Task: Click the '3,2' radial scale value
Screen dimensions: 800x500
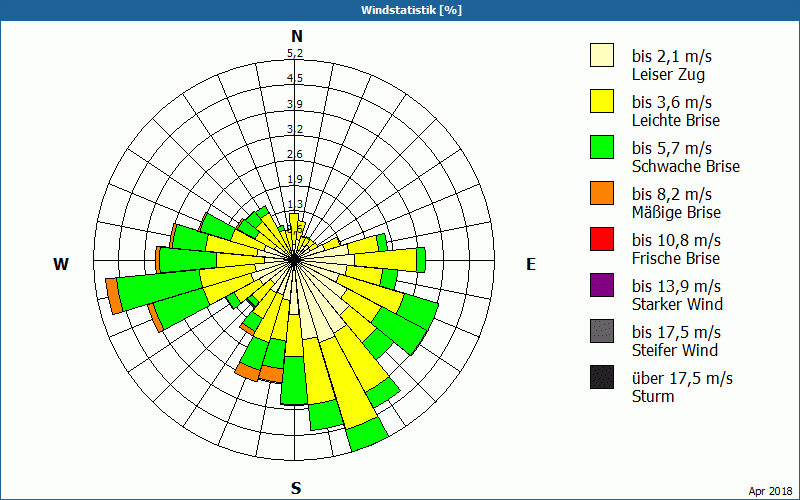Action: pyautogui.click(x=295, y=129)
